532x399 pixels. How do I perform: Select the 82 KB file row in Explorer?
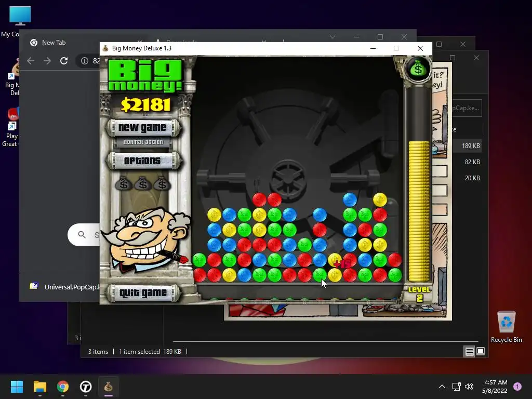click(x=472, y=162)
